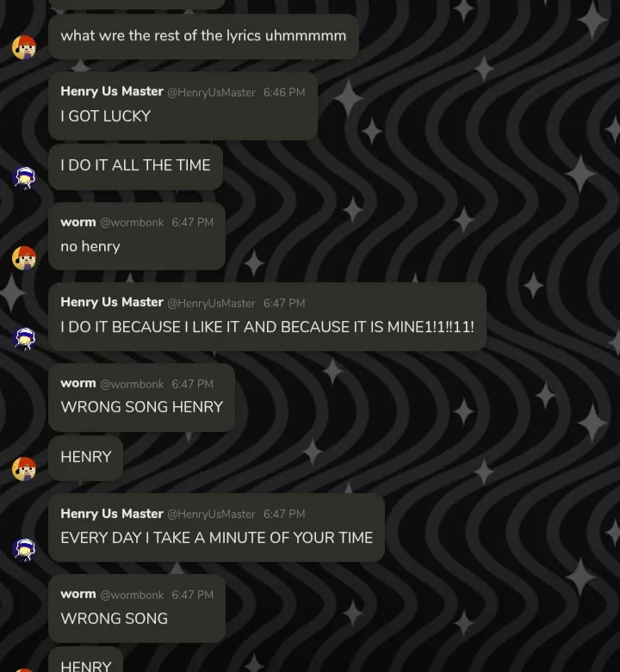Click @HenryUsMaster handle above the "IT IS MINE" message
This screenshot has height=672, width=620.
tap(211, 303)
